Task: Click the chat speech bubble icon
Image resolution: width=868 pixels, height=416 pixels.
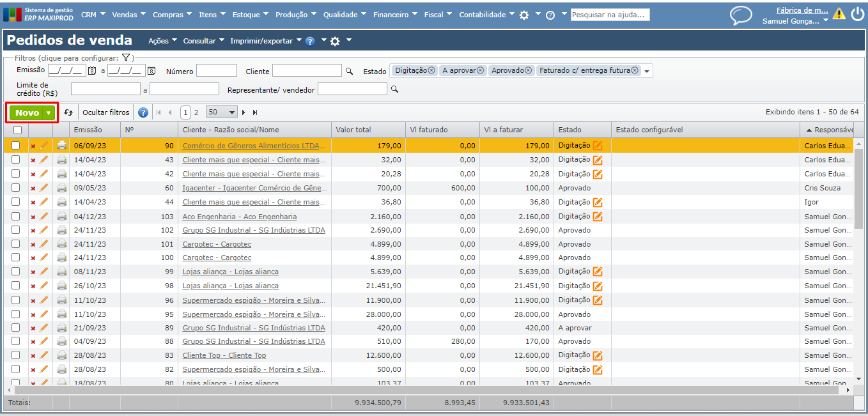Action: click(741, 15)
